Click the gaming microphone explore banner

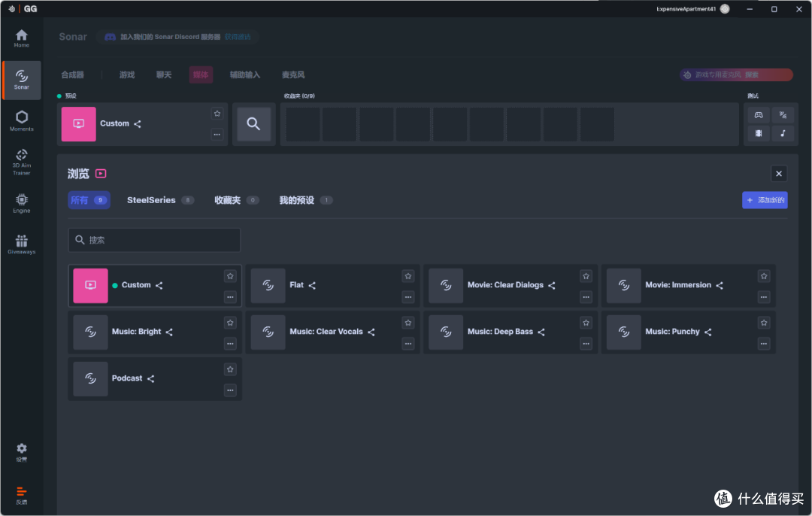[736, 74]
